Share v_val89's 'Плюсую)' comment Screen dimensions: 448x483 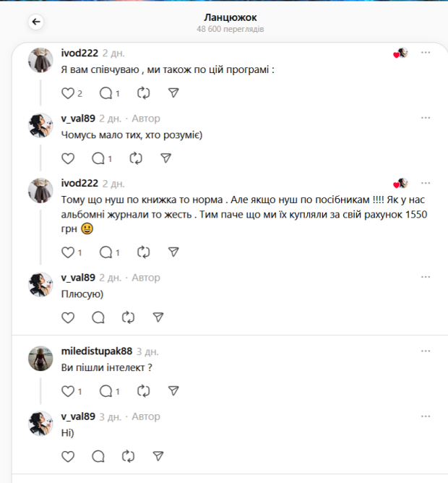158,317
